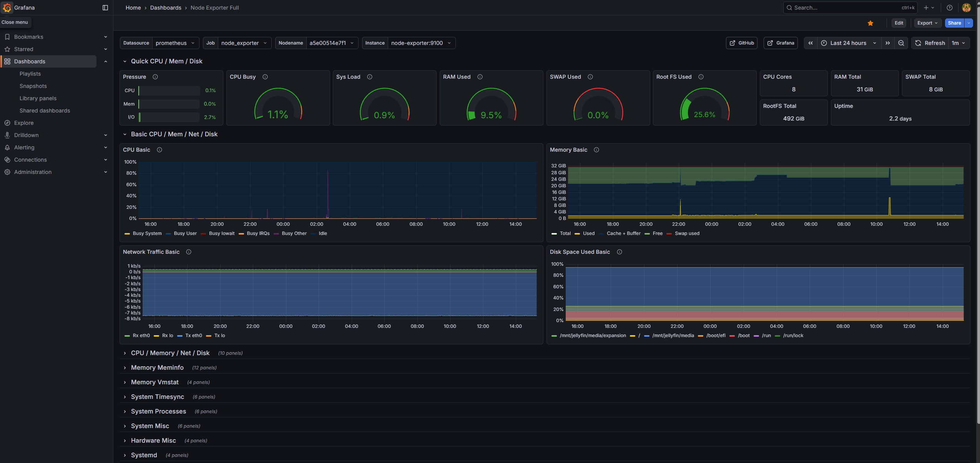Click the CPU Basic info icon
This screenshot has height=463, width=980.
tap(159, 150)
